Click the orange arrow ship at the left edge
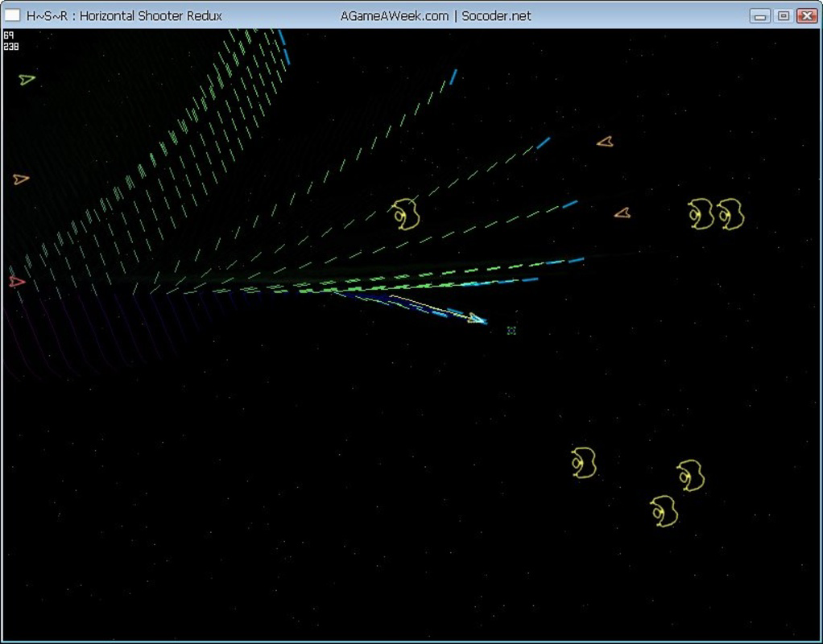This screenshot has height=644, width=823. pyautogui.click(x=21, y=180)
